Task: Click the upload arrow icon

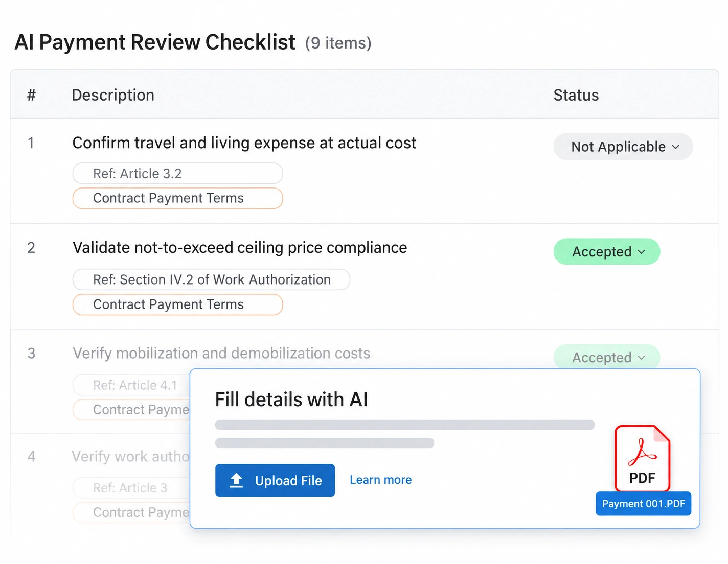Action: [236, 480]
